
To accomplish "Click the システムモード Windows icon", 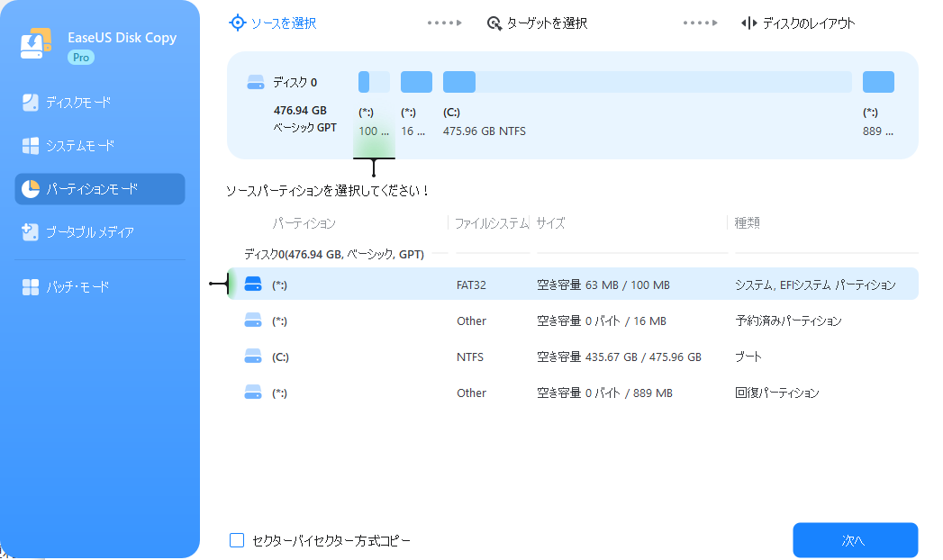I will tap(30, 146).
